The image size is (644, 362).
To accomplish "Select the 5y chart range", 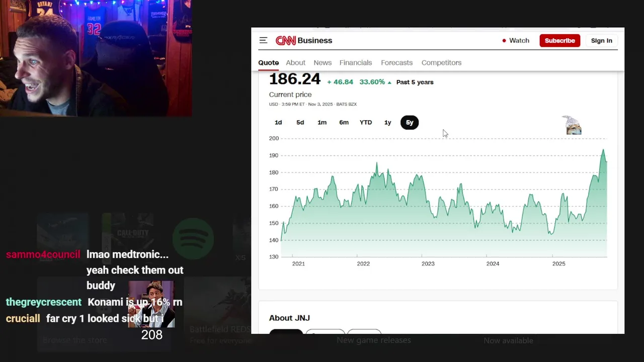I will click(x=410, y=123).
